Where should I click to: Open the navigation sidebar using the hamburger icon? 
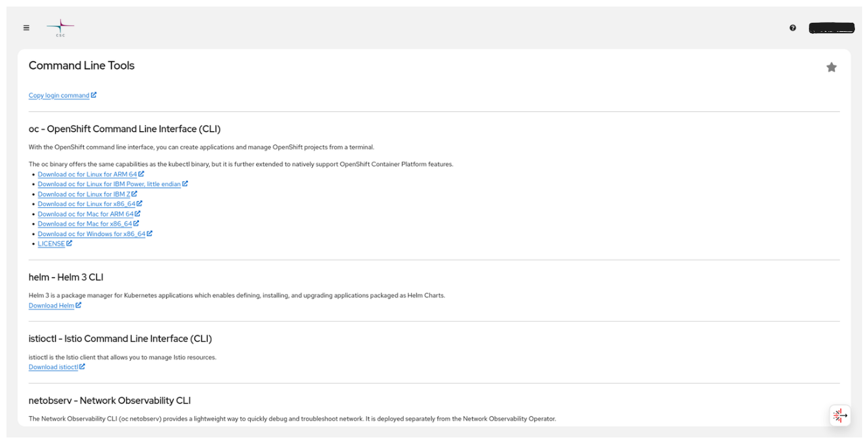pyautogui.click(x=26, y=27)
